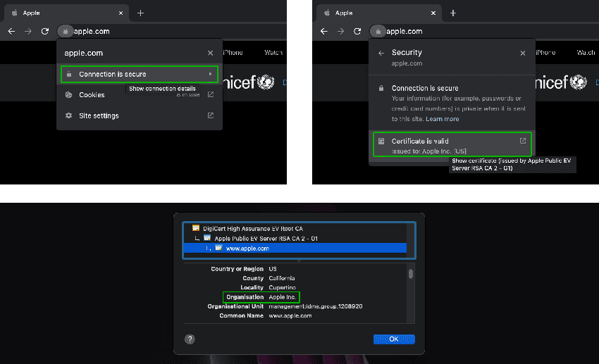Click back arrow in left browser toolbar
This screenshot has height=364, width=599.
pos(11,31)
